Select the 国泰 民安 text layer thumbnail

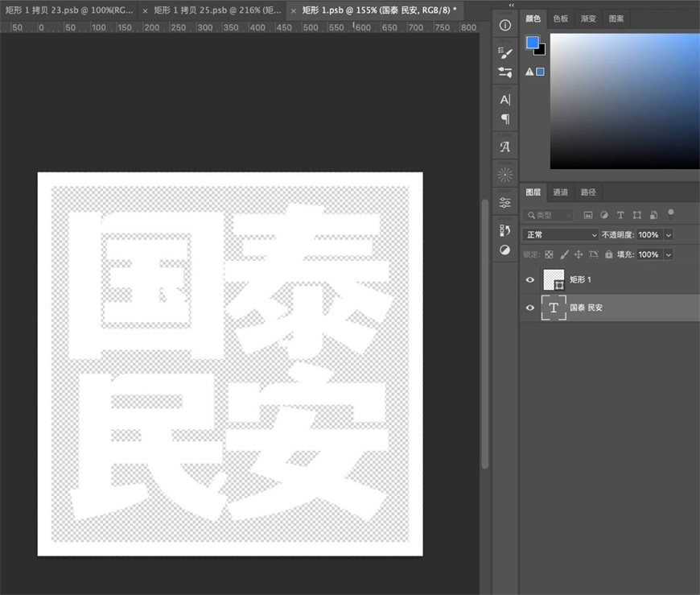554,308
